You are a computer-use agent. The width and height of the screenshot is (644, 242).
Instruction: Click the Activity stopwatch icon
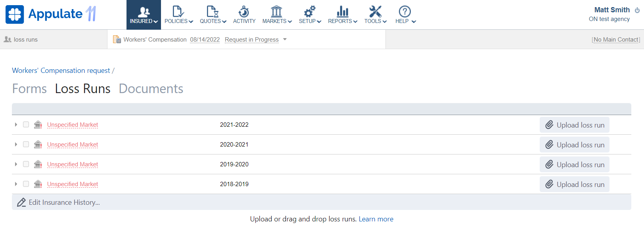point(244,11)
